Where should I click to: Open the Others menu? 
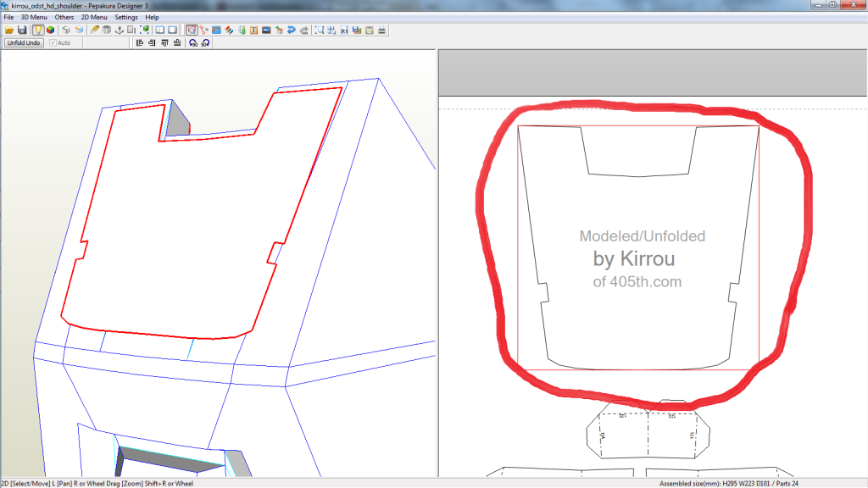64,17
